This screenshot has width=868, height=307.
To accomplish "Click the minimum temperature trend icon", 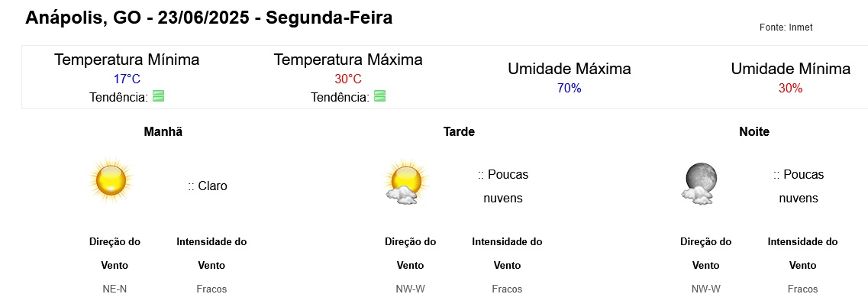I will tap(158, 96).
